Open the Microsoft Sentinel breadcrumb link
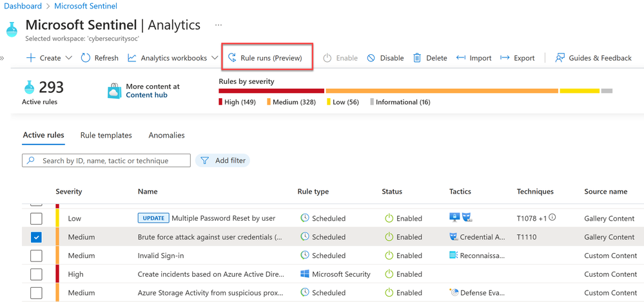This screenshot has width=644, height=302. click(86, 6)
